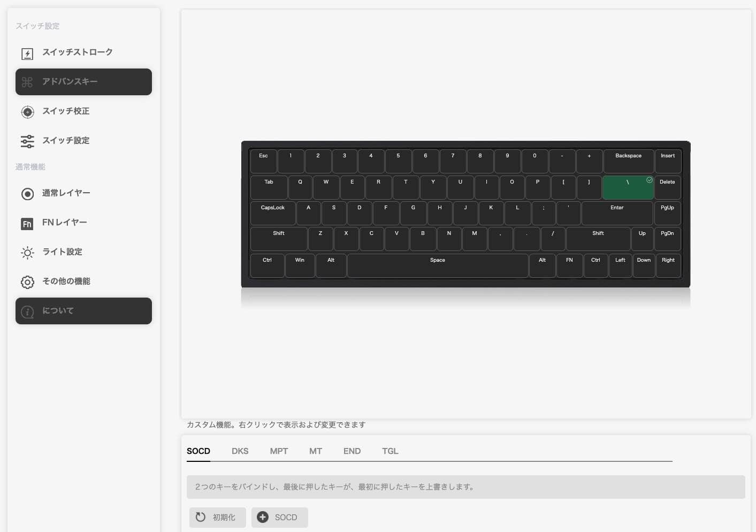Viewport: 756px width, 532px height.
Task: Click the Backspace key
Action: [x=629, y=161]
